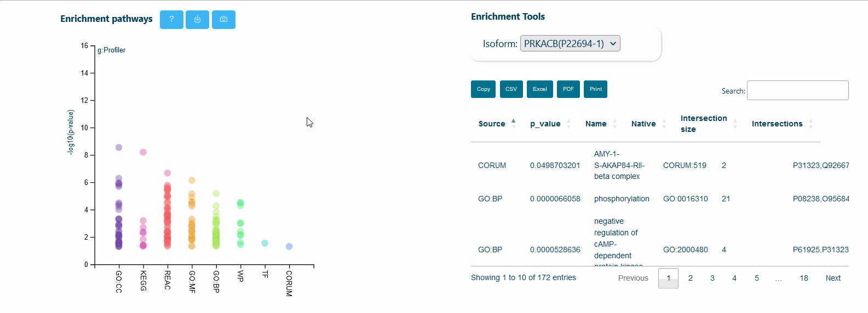Open the Isoform PRKACB dropdown
Screen dimensions: 868x313
[570, 44]
